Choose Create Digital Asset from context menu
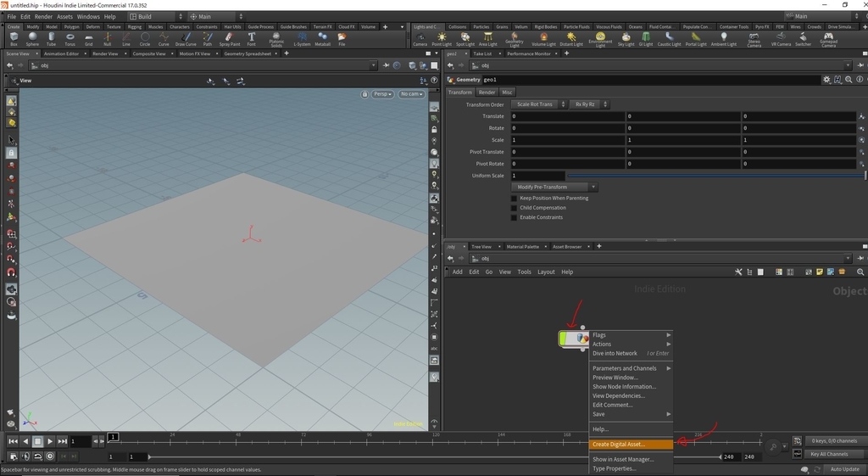 click(x=631, y=444)
